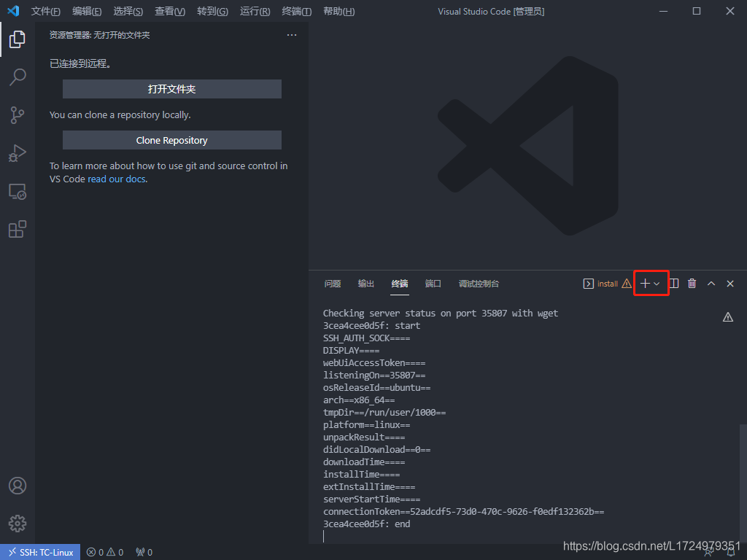Screen dimensions: 747x560
Task: Open the Explorer view in activity bar
Action: point(18,39)
